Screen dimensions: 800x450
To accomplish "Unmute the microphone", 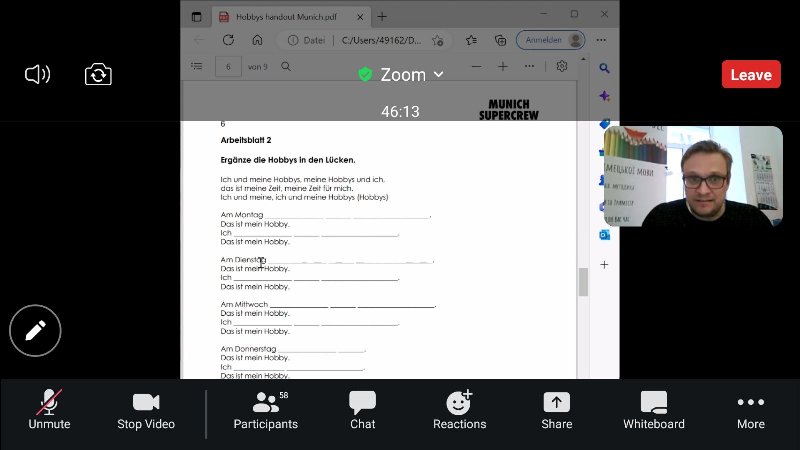I will pos(49,410).
